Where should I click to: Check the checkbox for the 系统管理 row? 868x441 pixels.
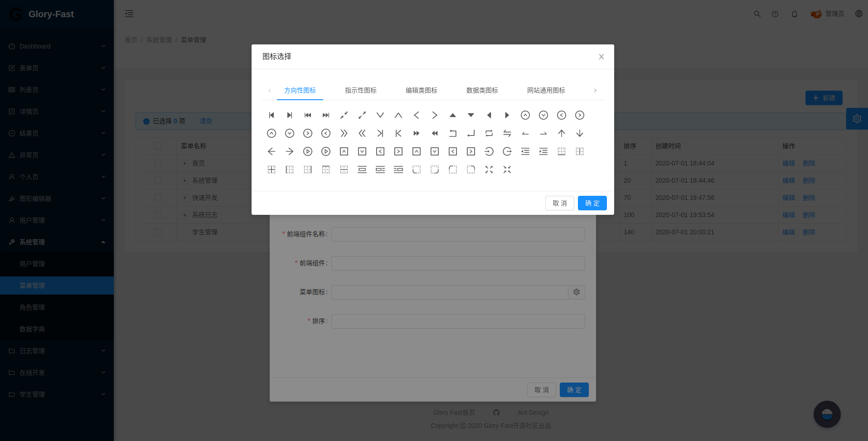[x=158, y=180]
